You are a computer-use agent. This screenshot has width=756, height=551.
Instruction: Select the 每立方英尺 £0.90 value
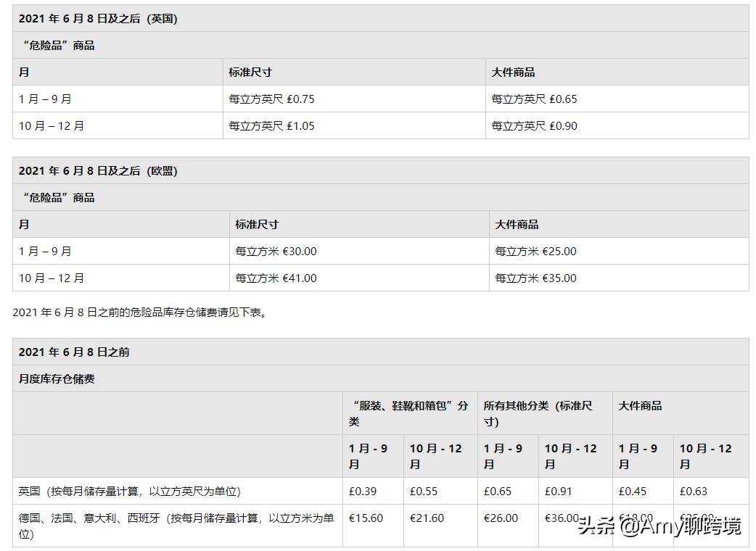(x=535, y=125)
